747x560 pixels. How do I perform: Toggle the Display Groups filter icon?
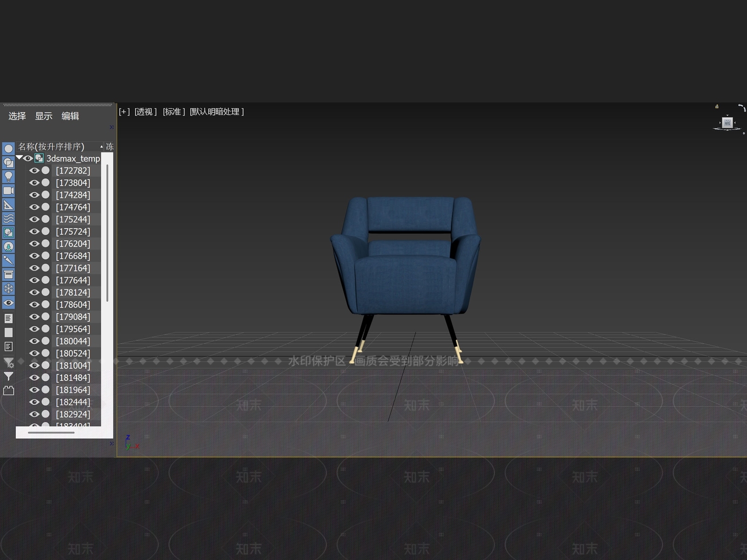(x=8, y=233)
